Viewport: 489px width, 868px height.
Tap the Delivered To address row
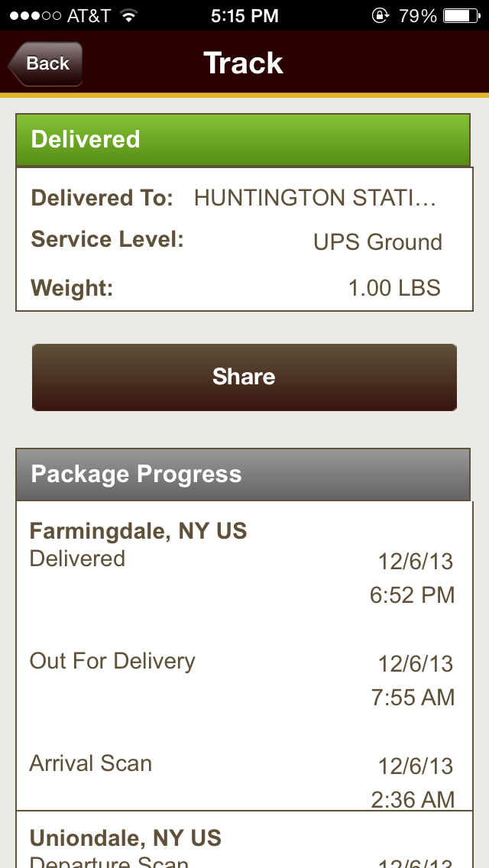tap(243, 199)
